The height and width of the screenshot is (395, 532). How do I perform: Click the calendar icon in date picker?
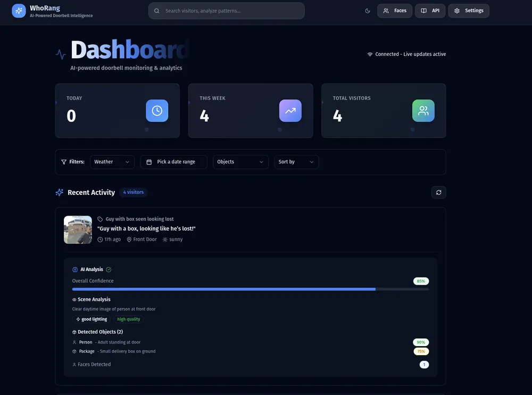tap(149, 162)
